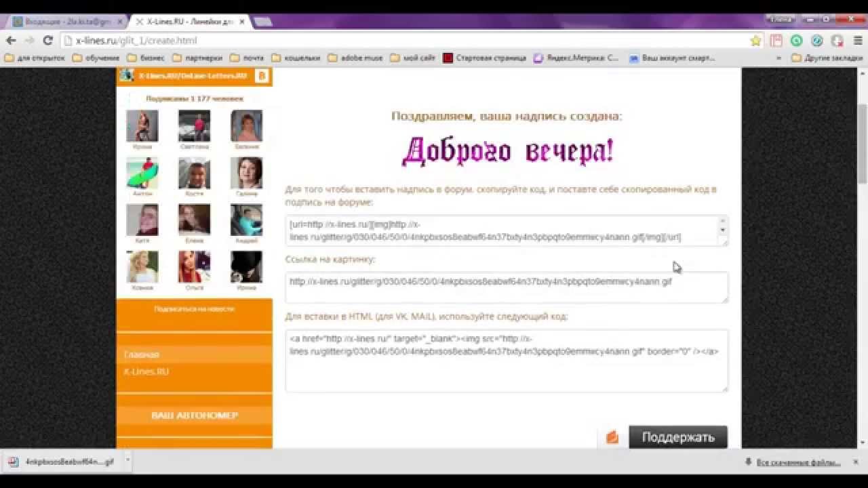This screenshot has height=488, width=868.
Task: Click 'Все скачанные файлы...' downloads link
Action: click(799, 462)
